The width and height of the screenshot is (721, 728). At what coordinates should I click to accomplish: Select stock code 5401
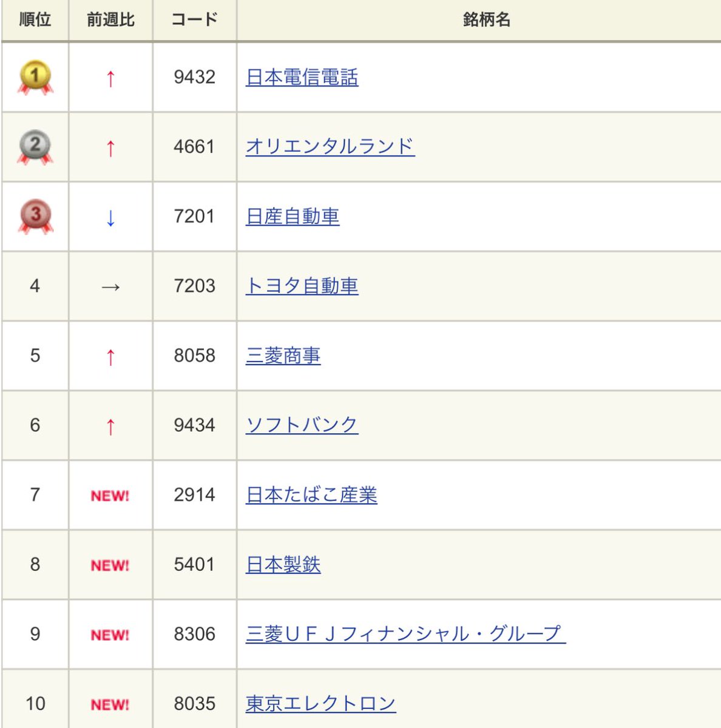coord(194,565)
